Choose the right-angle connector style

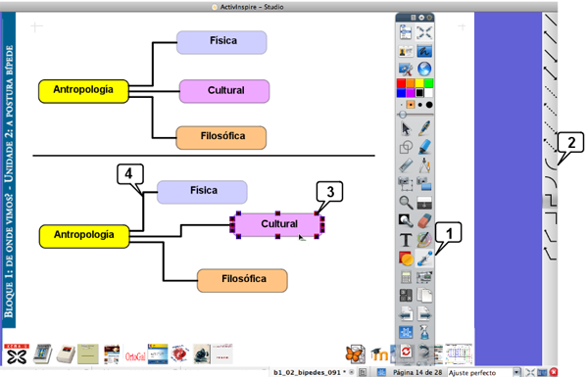(x=551, y=200)
